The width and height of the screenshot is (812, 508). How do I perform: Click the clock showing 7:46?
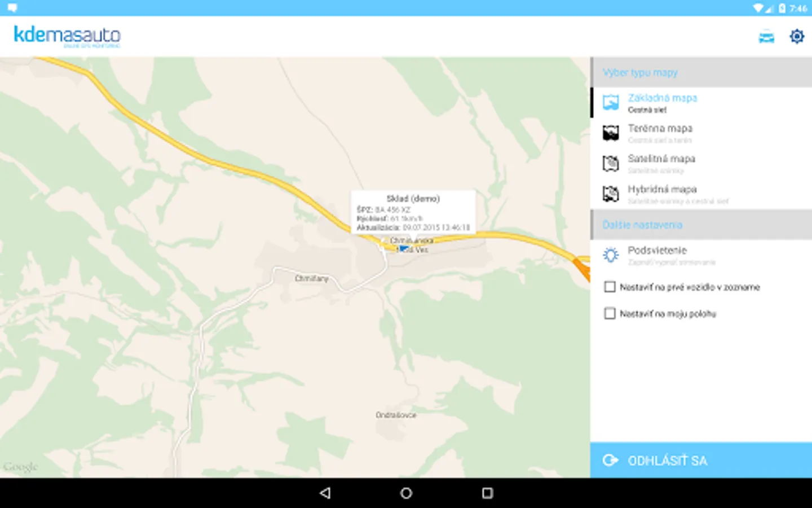798,8
